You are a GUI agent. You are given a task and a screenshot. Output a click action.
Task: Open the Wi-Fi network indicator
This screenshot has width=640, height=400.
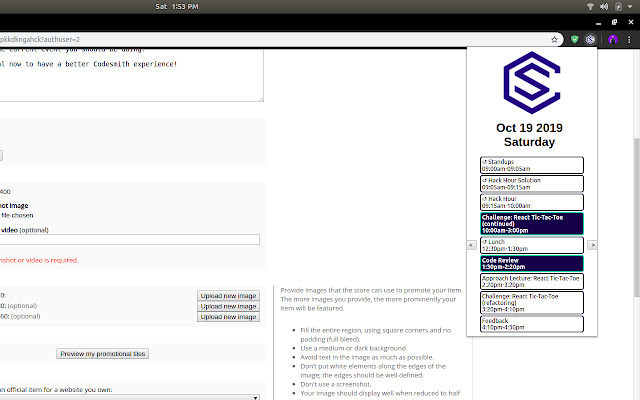(590, 7)
